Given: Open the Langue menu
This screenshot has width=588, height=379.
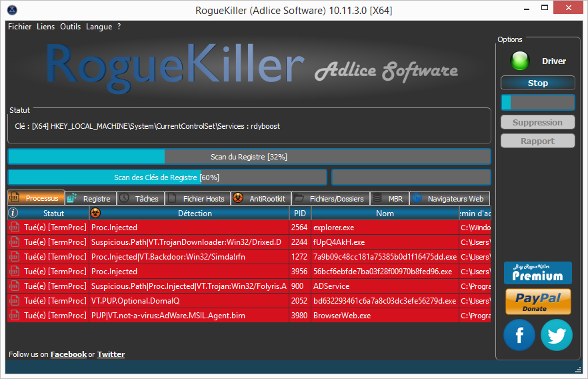Looking at the screenshot, I should [99, 27].
